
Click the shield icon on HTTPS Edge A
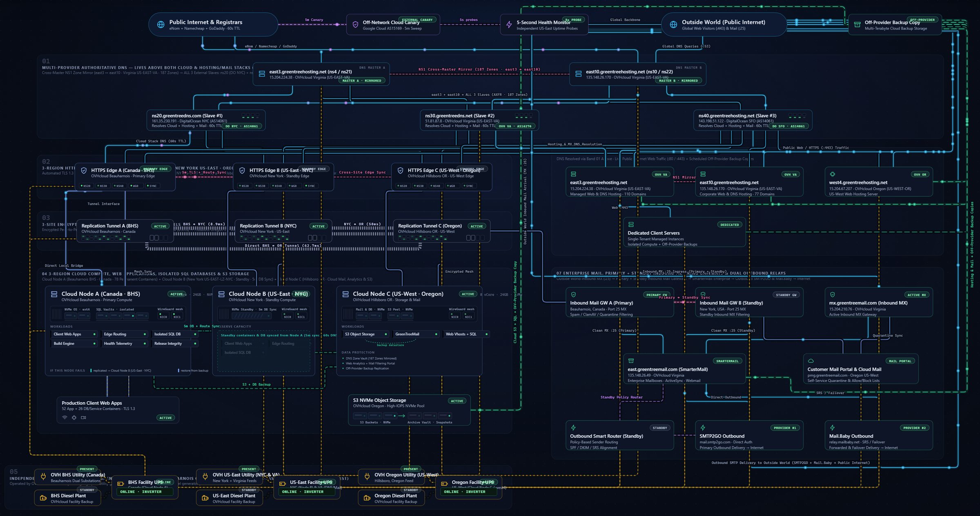tap(84, 171)
